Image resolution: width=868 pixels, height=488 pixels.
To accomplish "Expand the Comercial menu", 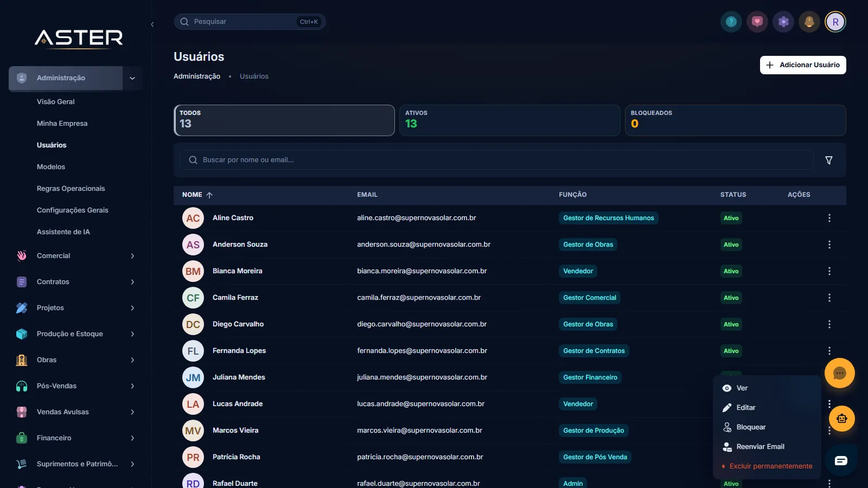I will [x=76, y=256].
